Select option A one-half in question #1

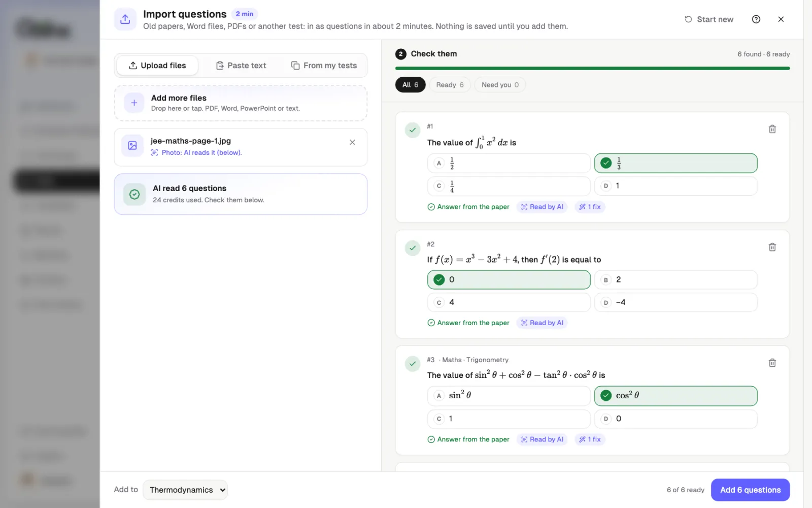[509, 163]
